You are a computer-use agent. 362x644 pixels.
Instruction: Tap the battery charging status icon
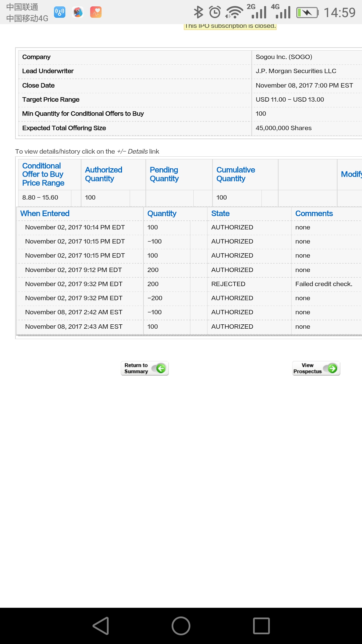point(307,13)
